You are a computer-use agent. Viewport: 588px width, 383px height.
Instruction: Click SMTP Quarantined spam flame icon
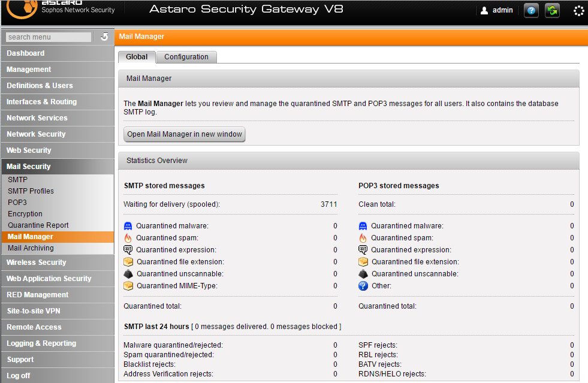pyautogui.click(x=128, y=238)
